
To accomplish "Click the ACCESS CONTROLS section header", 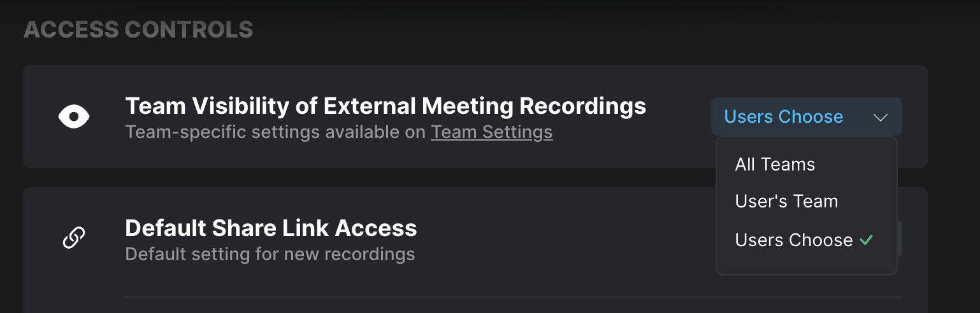I will [138, 29].
